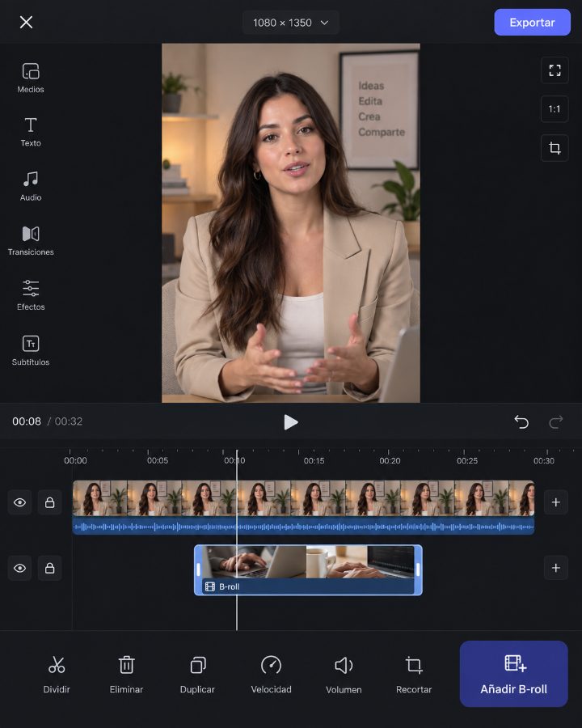Open the Subtítulos panel
The width and height of the screenshot is (582, 728).
click(x=31, y=350)
